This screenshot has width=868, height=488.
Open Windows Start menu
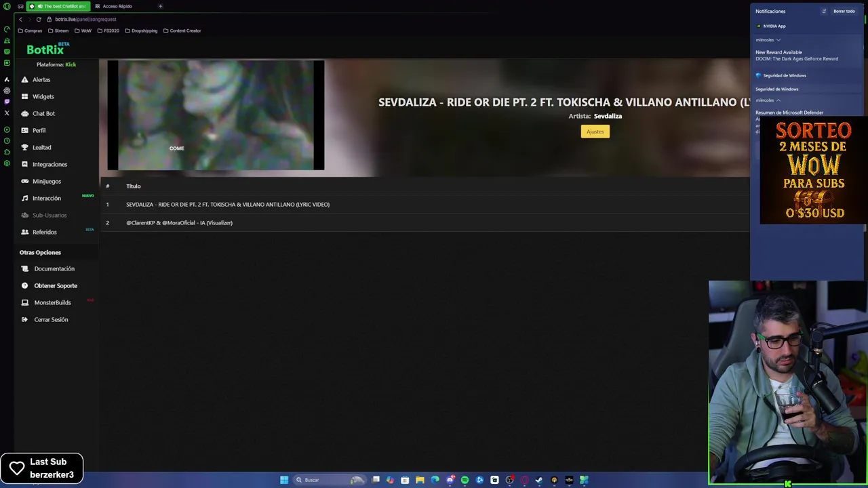[x=284, y=480]
